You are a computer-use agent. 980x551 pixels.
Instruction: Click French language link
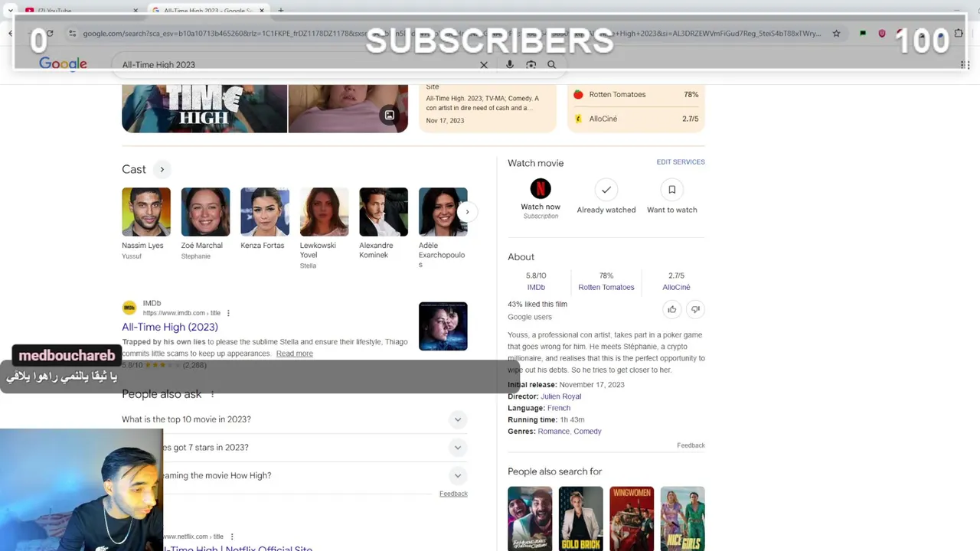pyautogui.click(x=559, y=408)
